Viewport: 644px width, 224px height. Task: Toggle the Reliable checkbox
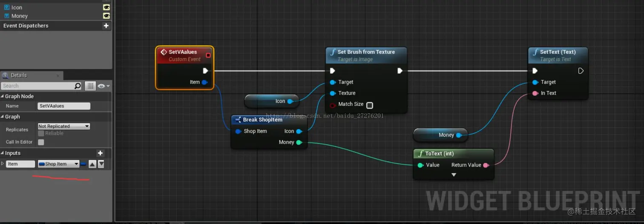click(x=41, y=134)
